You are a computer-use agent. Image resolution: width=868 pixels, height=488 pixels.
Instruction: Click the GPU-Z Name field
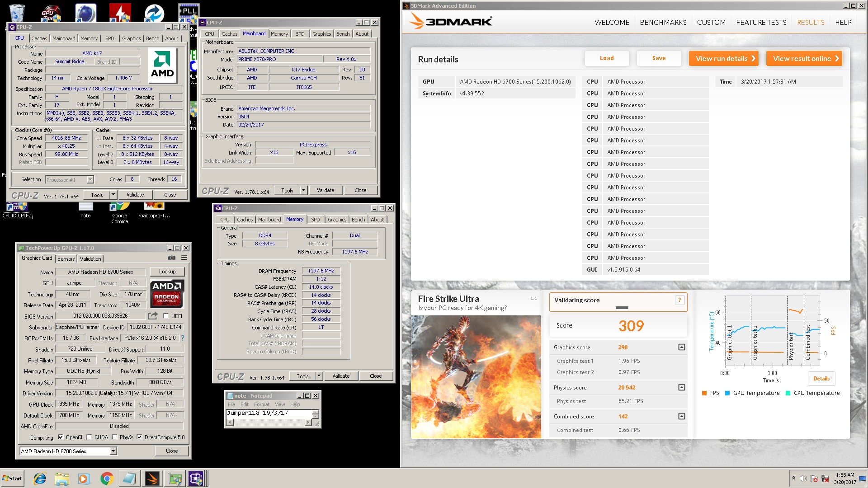[100, 272]
